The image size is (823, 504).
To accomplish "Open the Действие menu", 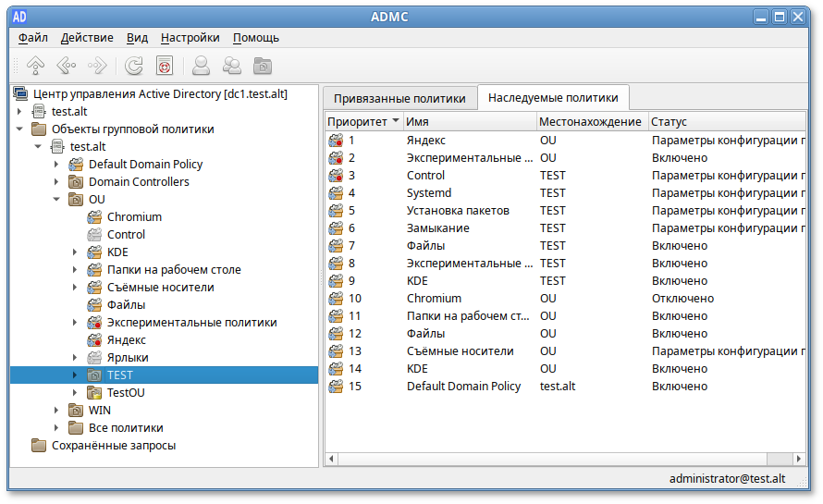I will 87,38.
